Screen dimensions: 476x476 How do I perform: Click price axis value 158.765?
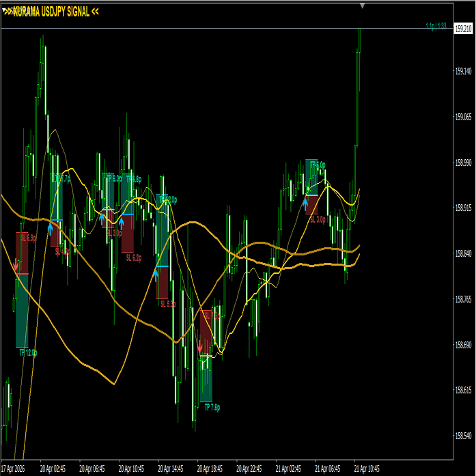[x=463, y=299]
